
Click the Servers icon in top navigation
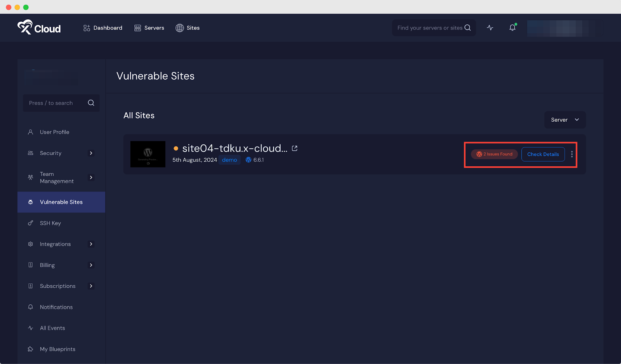tap(137, 28)
